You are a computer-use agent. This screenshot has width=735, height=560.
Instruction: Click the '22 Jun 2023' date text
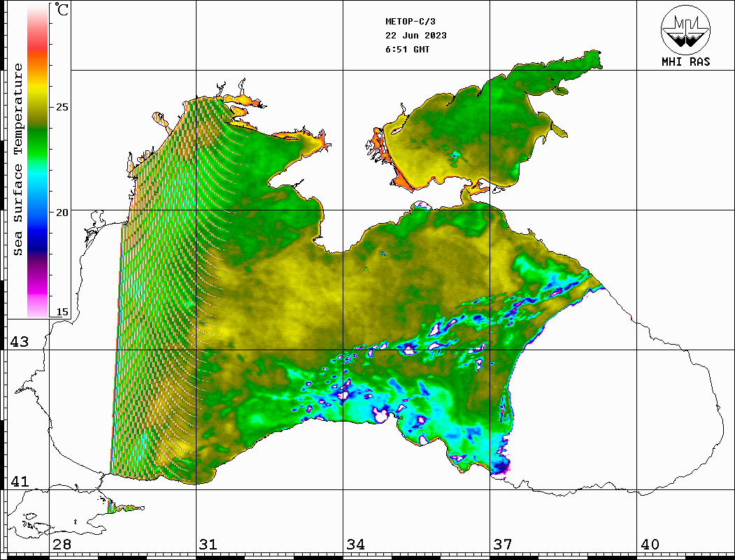[x=416, y=36]
